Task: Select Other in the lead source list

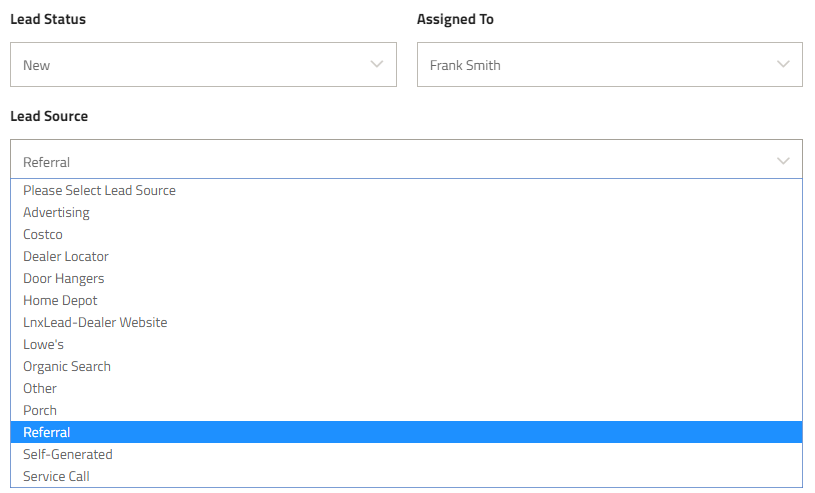Action: 406,388
